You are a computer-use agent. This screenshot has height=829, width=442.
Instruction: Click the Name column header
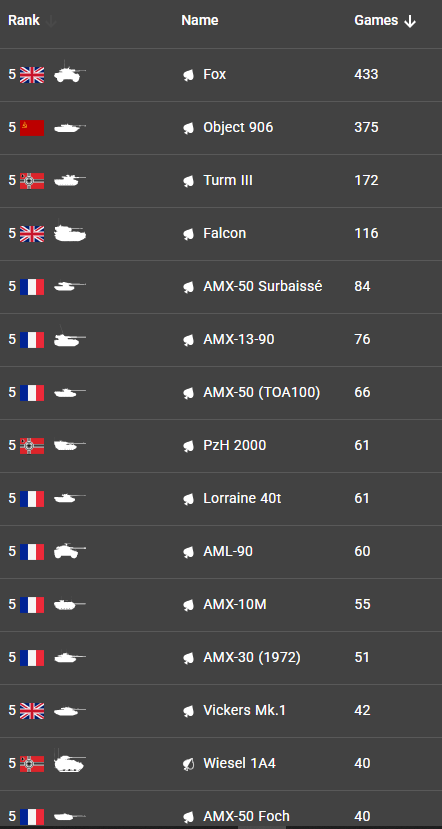[x=200, y=20]
